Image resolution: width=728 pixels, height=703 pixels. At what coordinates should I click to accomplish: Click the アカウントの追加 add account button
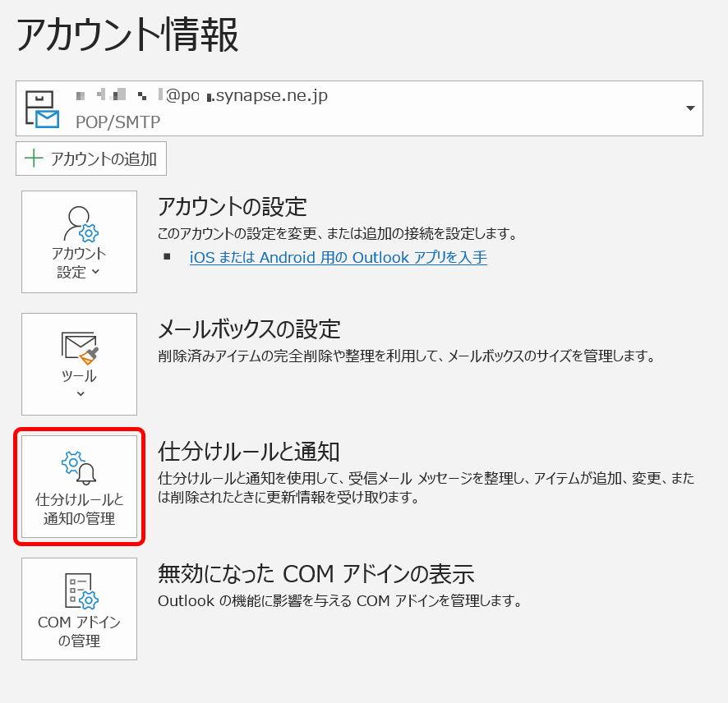91,159
